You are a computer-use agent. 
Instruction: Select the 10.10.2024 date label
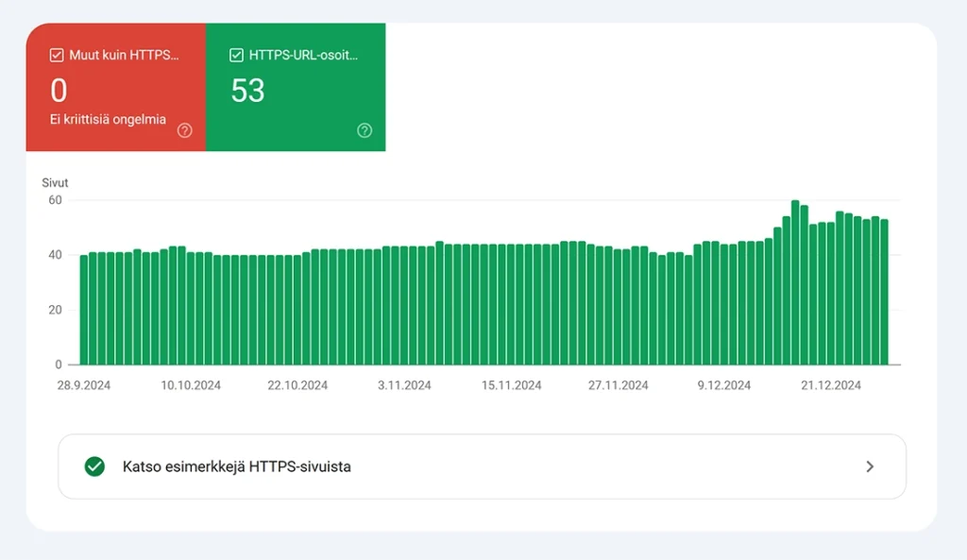(191, 385)
